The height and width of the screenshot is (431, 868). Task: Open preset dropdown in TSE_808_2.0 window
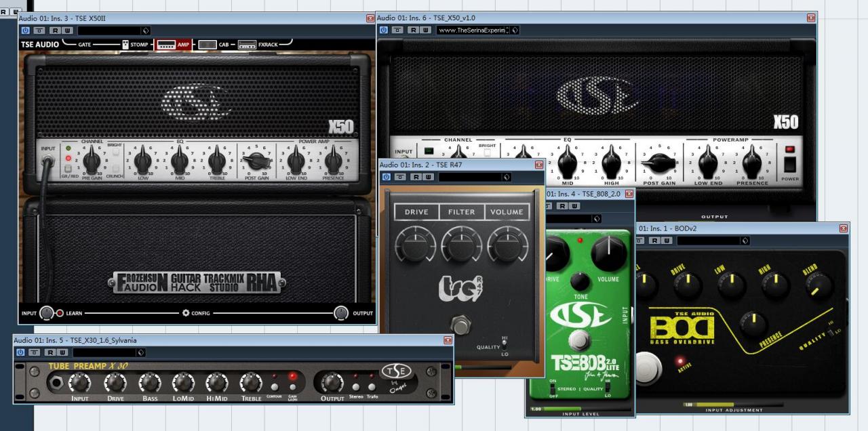click(x=596, y=219)
